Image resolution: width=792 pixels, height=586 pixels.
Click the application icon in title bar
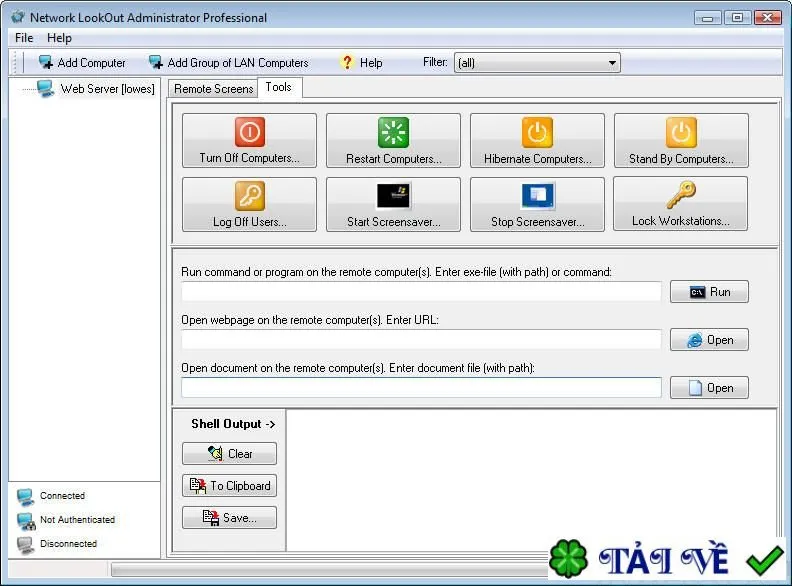[x=18, y=17]
